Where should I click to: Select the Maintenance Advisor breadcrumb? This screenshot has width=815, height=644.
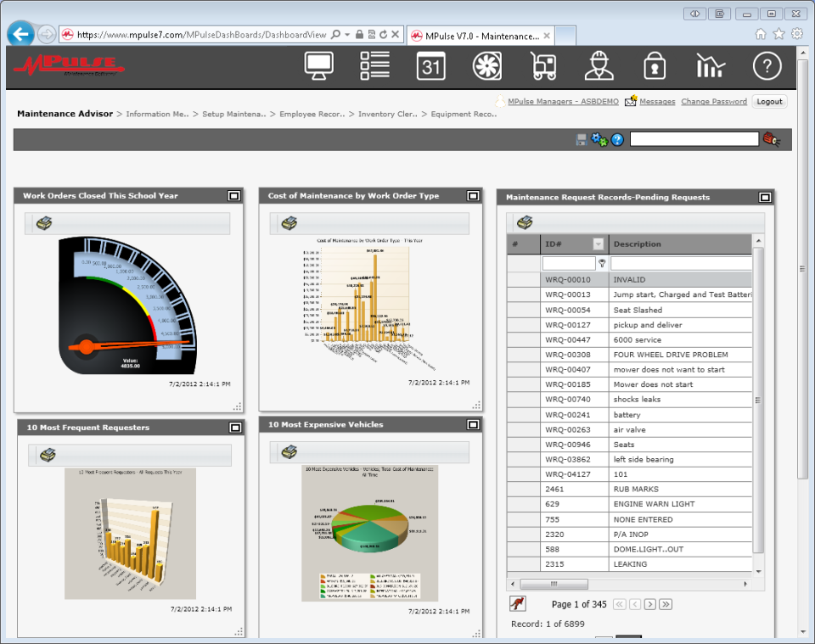pyautogui.click(x=65, y=114)
